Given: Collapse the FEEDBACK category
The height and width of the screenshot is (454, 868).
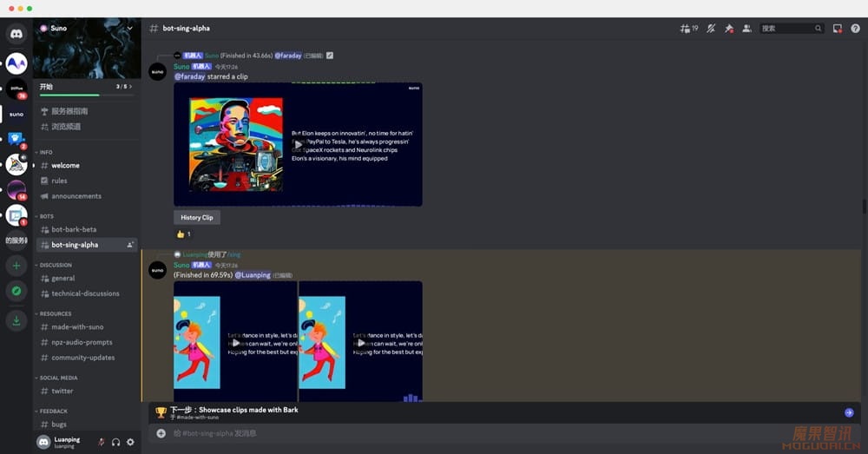Looking at the screenshot, I should [x=51, y=411].
